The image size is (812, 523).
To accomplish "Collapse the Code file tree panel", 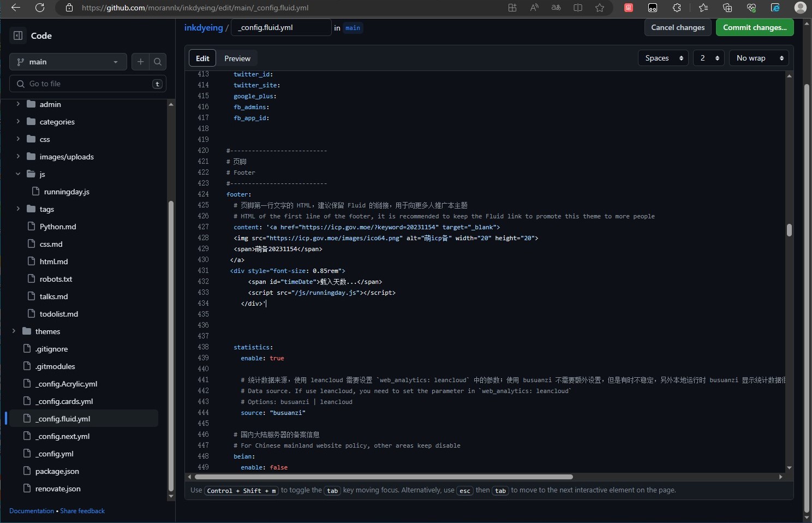I will click(x=18, y=35).
